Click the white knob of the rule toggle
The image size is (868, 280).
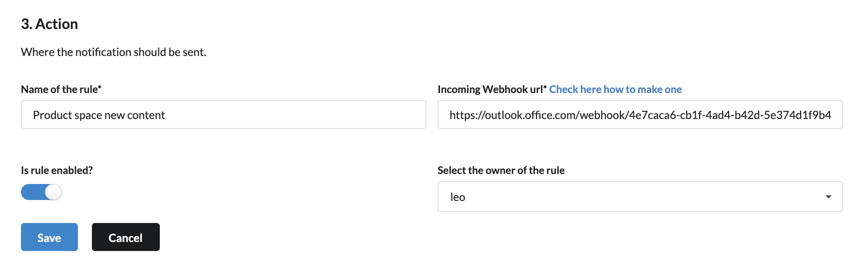(x=53, y=192)
